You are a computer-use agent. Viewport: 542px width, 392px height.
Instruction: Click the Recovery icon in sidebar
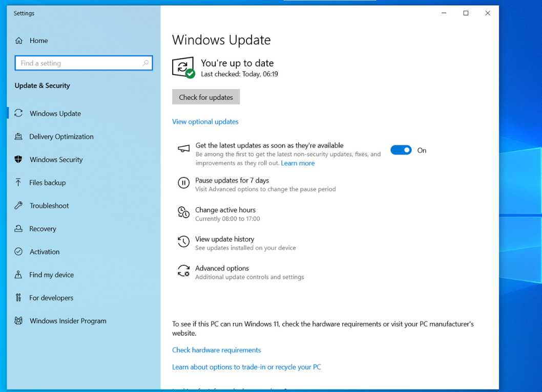19,229
